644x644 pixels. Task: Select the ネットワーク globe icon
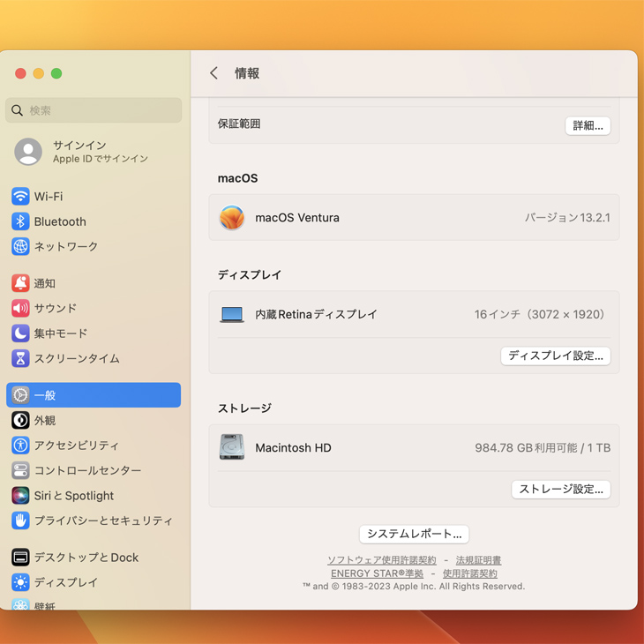pyautogui.click(x=20, y=247)
